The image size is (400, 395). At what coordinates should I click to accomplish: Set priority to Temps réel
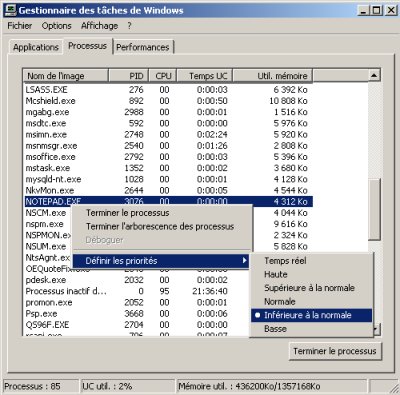(x=285, y=261)
